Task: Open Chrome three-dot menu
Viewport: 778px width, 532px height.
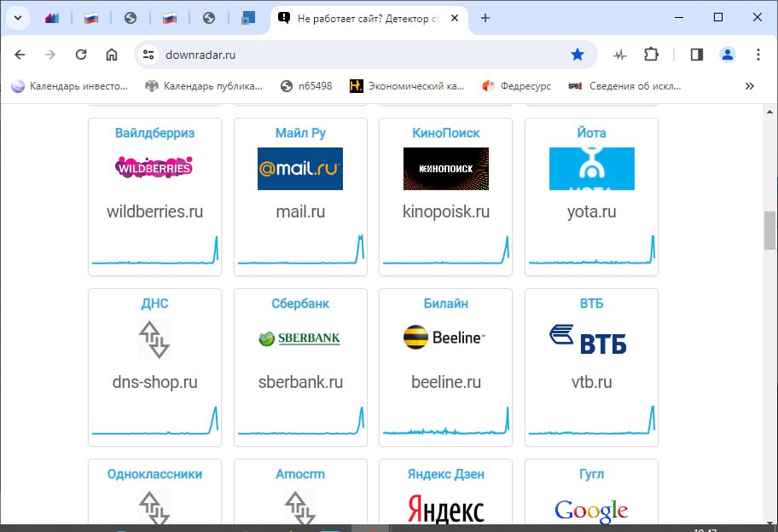Action: point(758,55)
